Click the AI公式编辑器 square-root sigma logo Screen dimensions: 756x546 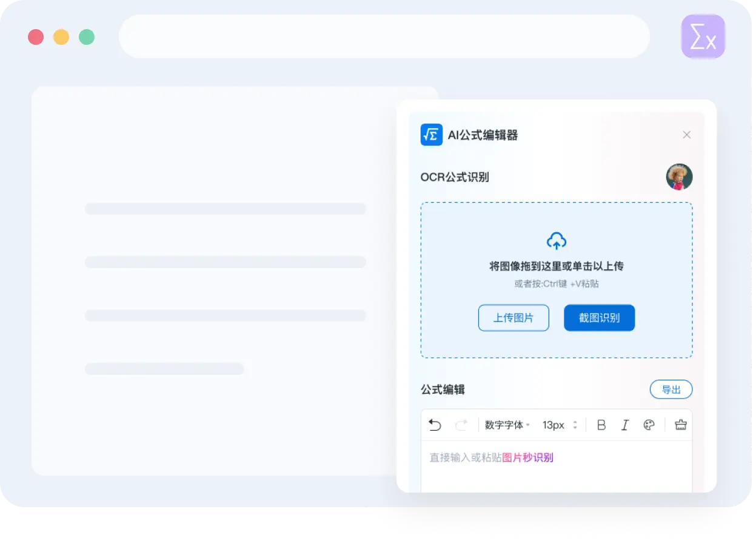pyautogui.click(x=432, y=135)
